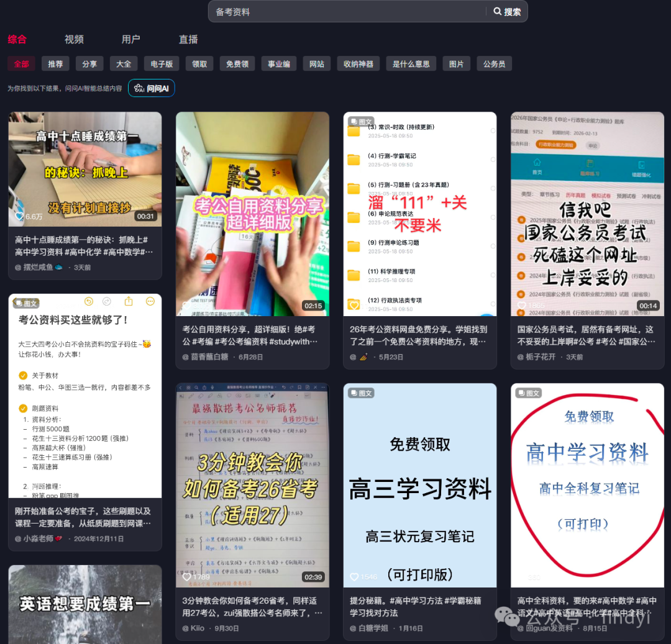671x644 pixels.
Task: Click redo arrow icon in 考公资料 card
Action: 107,301
